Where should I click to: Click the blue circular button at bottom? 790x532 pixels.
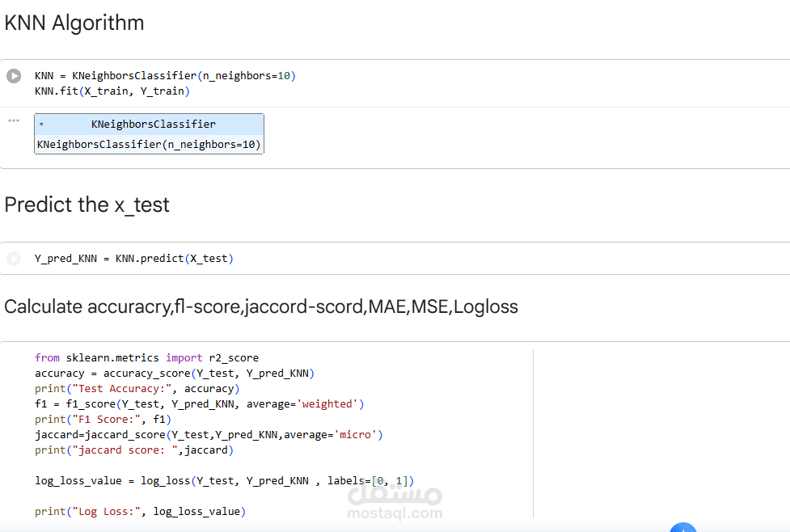[x=682, y=529]
